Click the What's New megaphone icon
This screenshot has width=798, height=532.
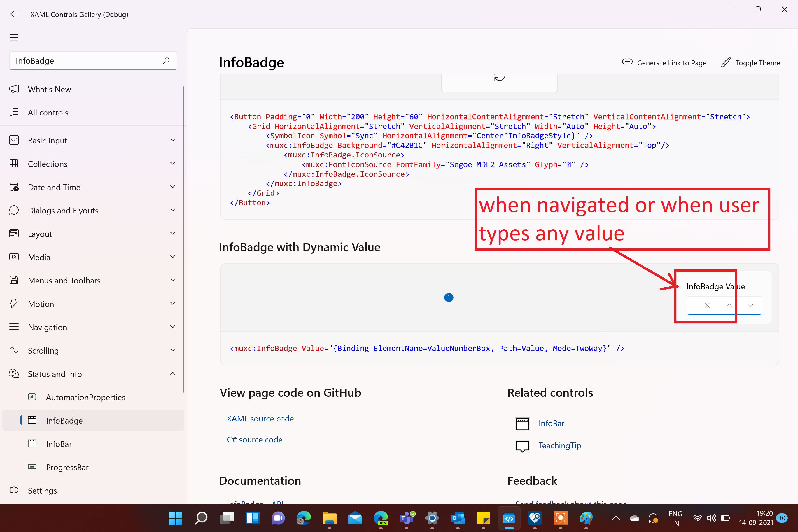(x=14, y=89)
